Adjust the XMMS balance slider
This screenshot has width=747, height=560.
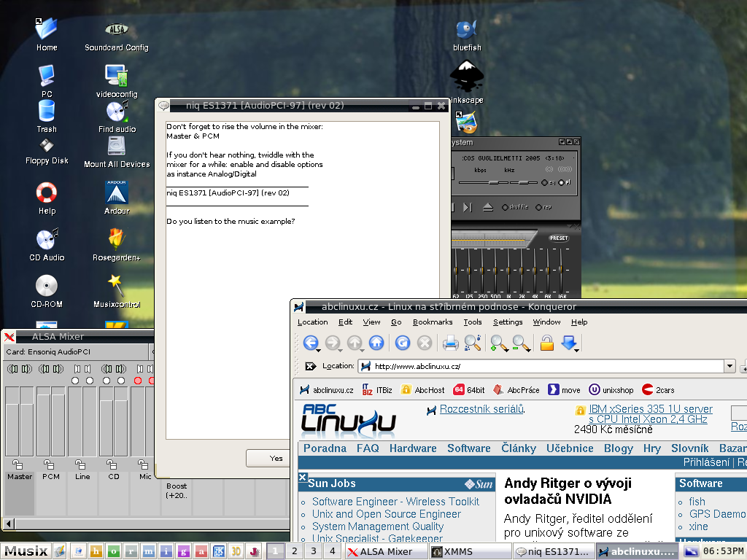point(524,182)
